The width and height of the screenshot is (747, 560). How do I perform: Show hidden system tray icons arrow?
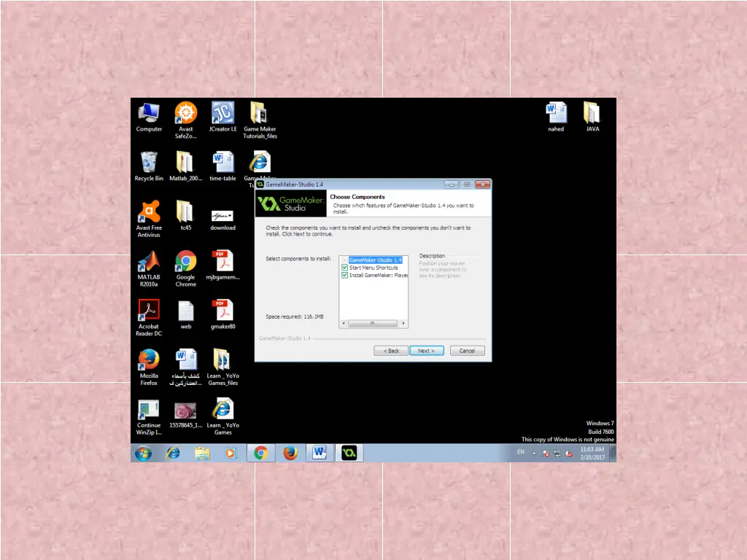click(534, 453)
